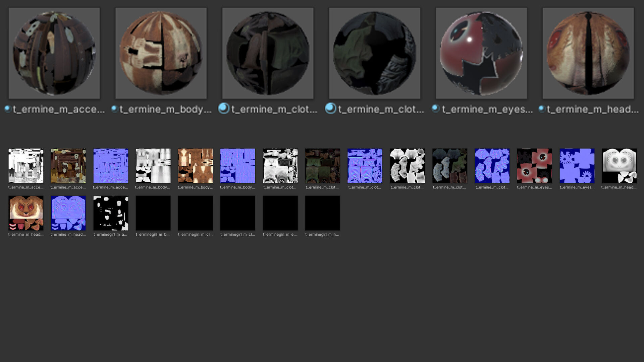Open the grayscale ermine head texture thumbnail
Screen dimensions: 644x362
(x=619, y=166)
